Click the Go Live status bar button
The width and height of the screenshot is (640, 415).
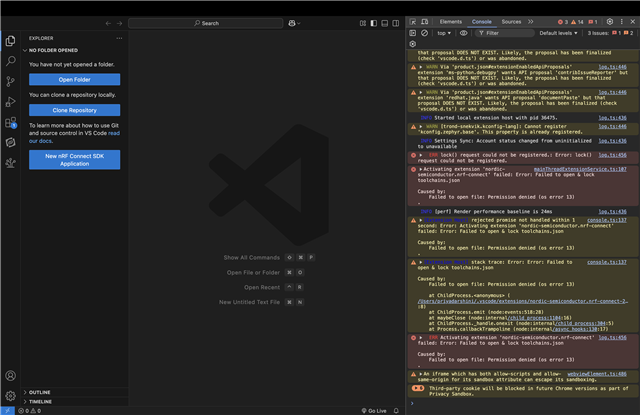point(374,411)
